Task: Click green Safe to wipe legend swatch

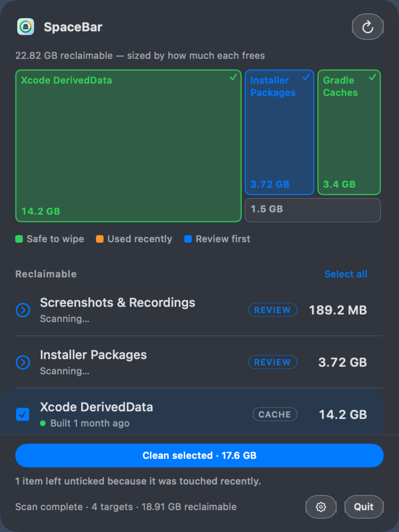Action: click(19, 239)
